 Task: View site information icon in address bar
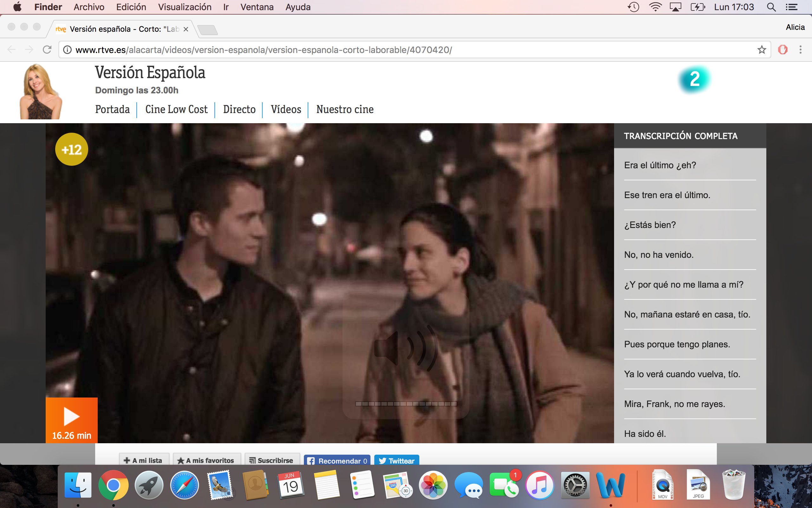68,50
